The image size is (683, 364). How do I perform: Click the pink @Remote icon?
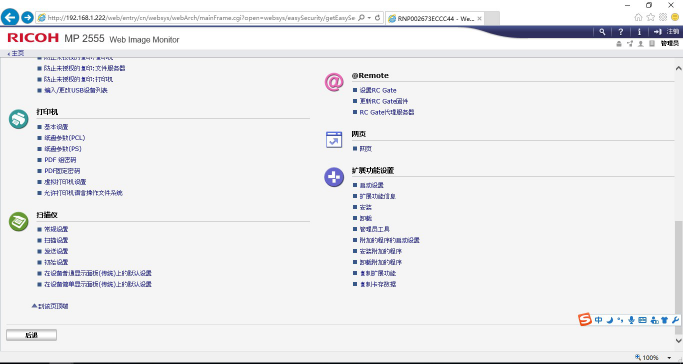pyautogui.click(x=334, y=82)
